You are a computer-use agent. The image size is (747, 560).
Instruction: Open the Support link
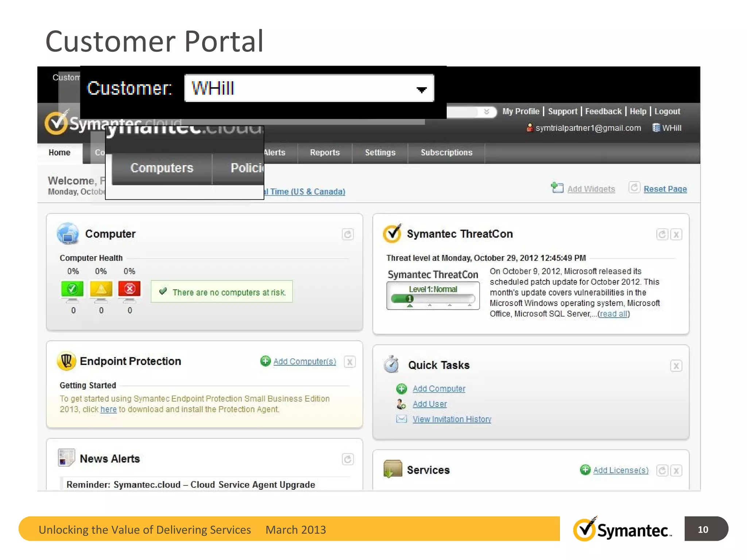click(562, 112)
